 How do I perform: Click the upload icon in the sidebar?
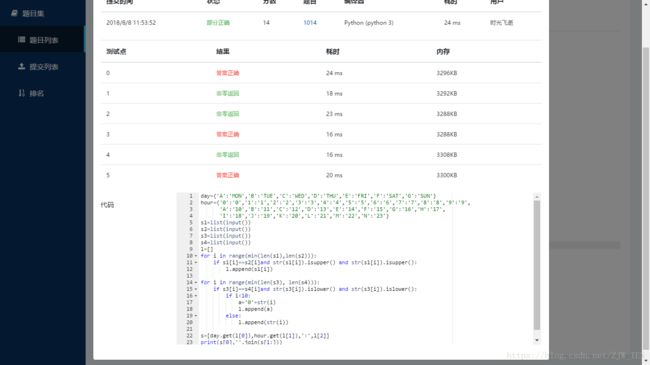point(22,66)
